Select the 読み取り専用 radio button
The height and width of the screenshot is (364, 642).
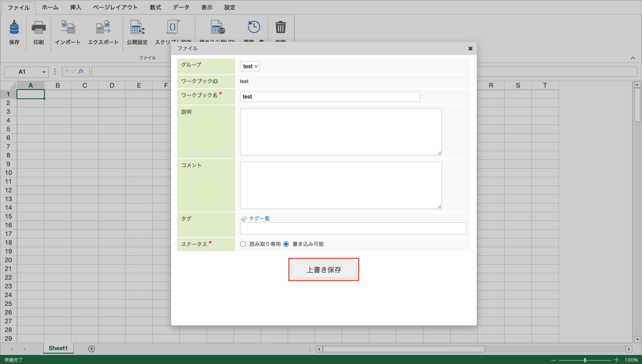[x=243, y=244]
